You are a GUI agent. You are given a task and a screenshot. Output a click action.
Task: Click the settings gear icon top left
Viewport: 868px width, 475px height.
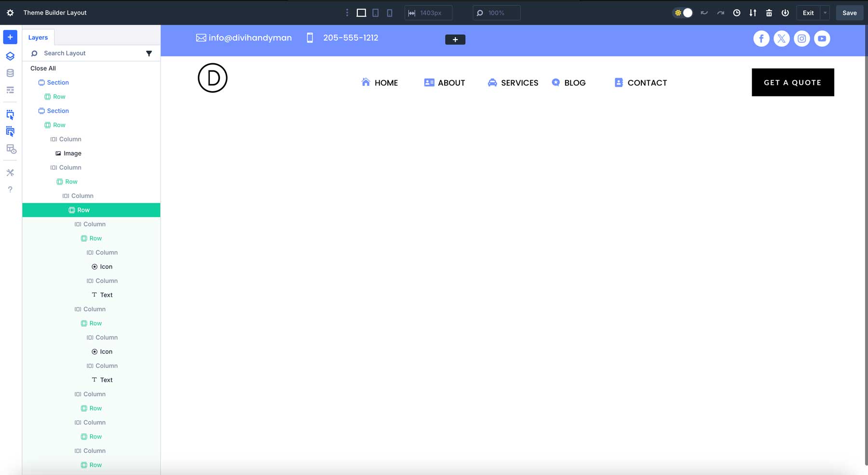tap(10, 13)
